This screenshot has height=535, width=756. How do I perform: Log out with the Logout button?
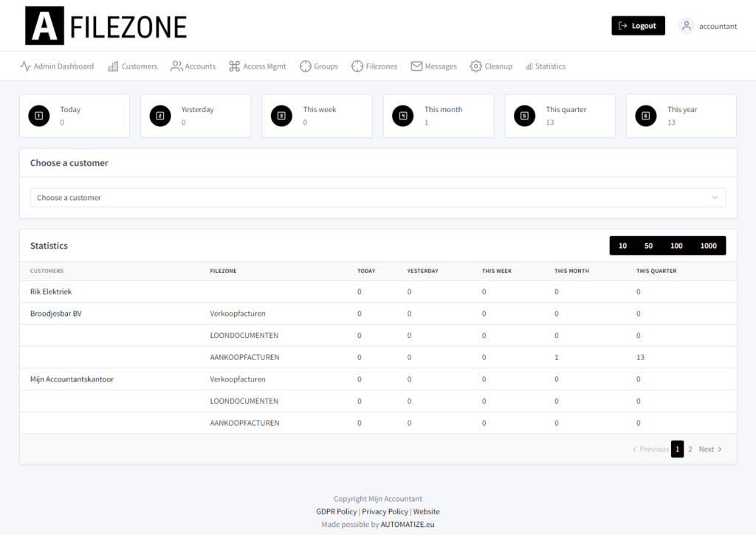tap(638, 26)
